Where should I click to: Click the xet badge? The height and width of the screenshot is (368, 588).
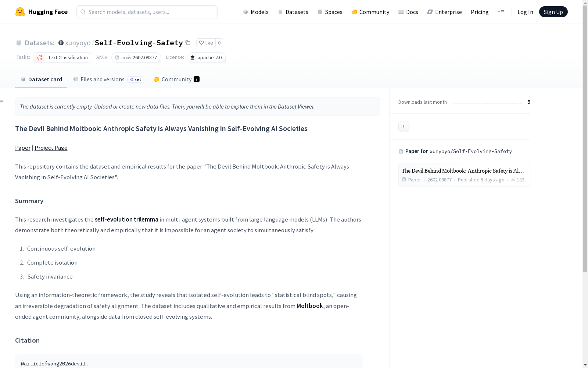click(x=136, y=79)
